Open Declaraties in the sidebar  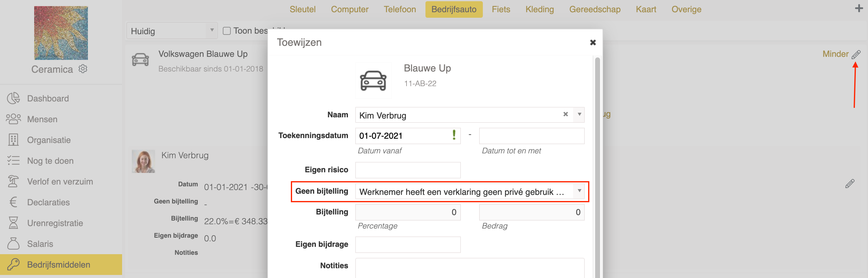48,203
